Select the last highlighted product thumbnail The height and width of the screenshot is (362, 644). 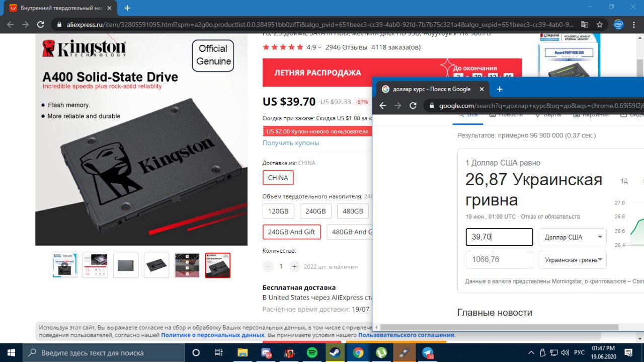pos(218,265)
